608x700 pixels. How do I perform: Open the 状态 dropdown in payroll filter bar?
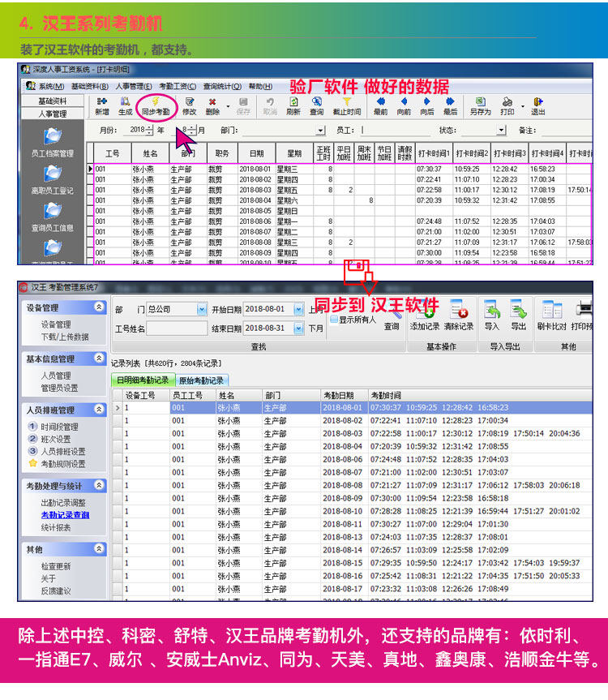point(501,130)
